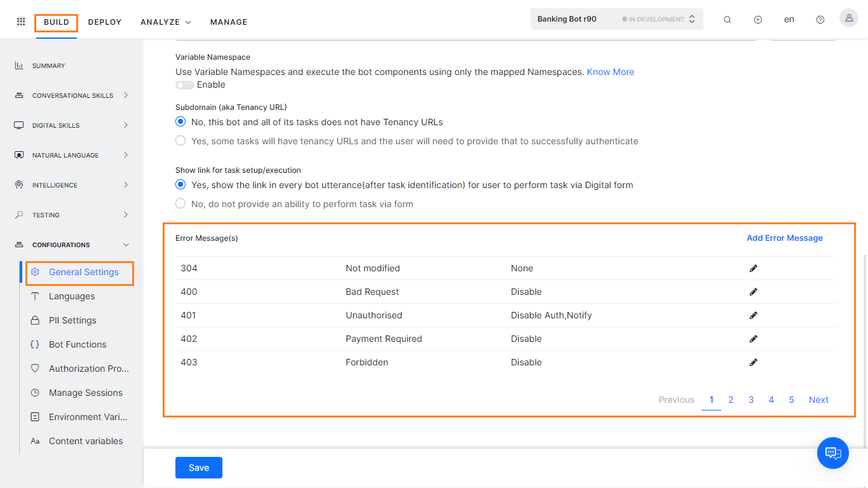
Task: Open the help question mark icon
Action: coord(820,19)
